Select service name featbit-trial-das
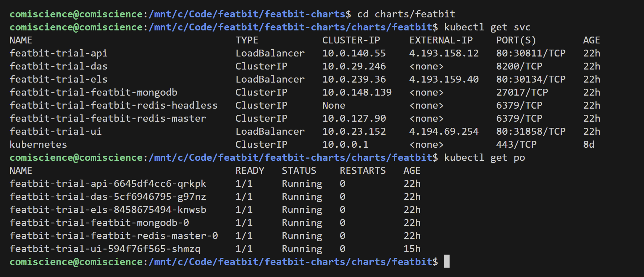This screenshot has width=644, height=277. [58, 66]
